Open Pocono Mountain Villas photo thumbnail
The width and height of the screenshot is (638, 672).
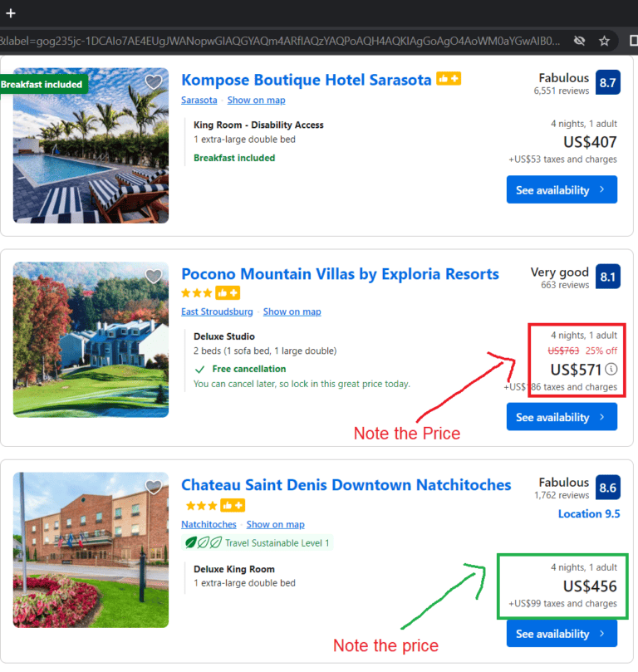coord(91,340)
